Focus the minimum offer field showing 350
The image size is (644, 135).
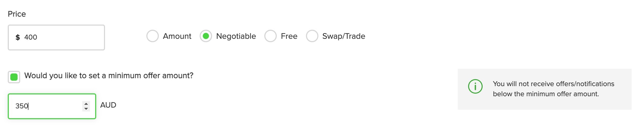[52, 106]
